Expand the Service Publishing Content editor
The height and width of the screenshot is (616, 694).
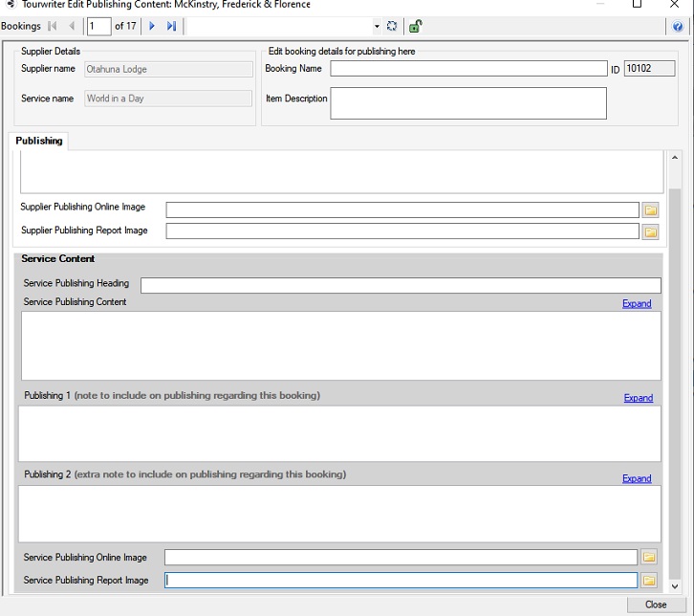(637, 304)
